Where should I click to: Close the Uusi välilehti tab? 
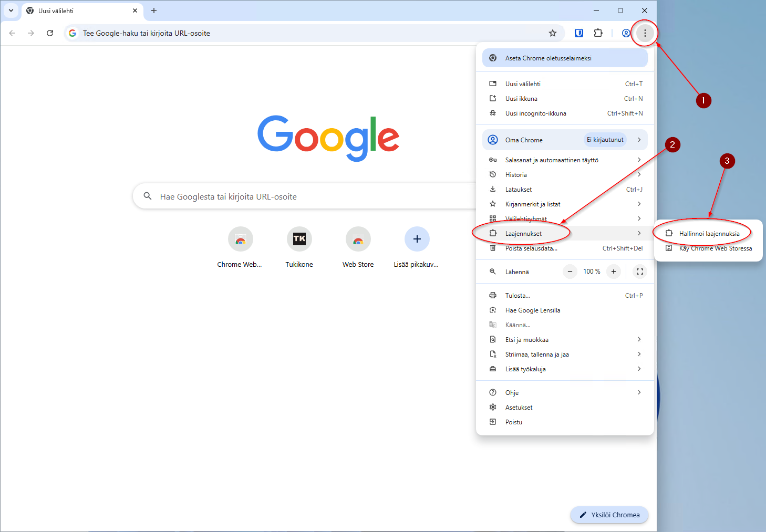pos(135,11)
